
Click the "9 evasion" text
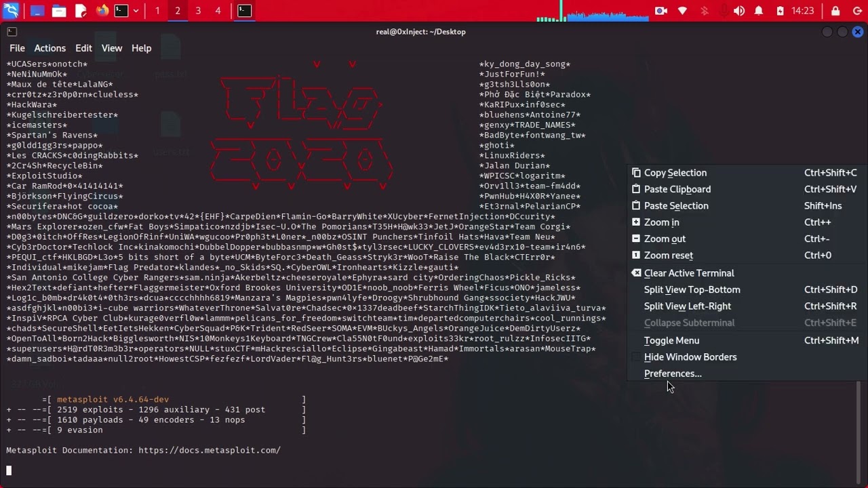pyautogui.click(x=80, y=430)
